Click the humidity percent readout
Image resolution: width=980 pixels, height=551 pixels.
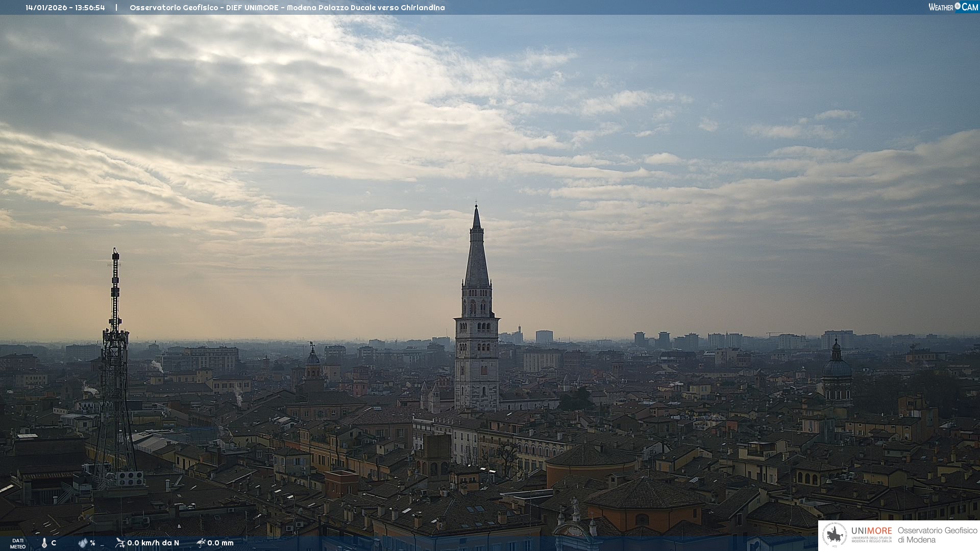(x=92, y=543)
